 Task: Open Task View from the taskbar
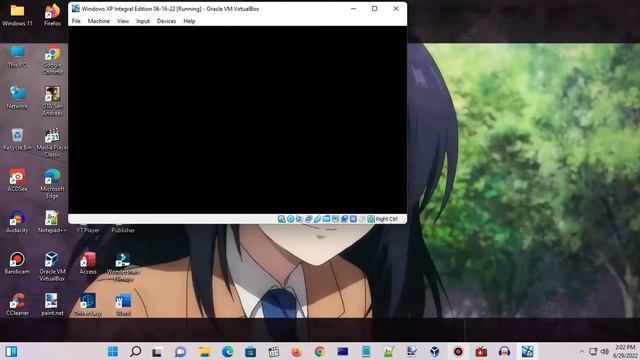coord(158,351)
